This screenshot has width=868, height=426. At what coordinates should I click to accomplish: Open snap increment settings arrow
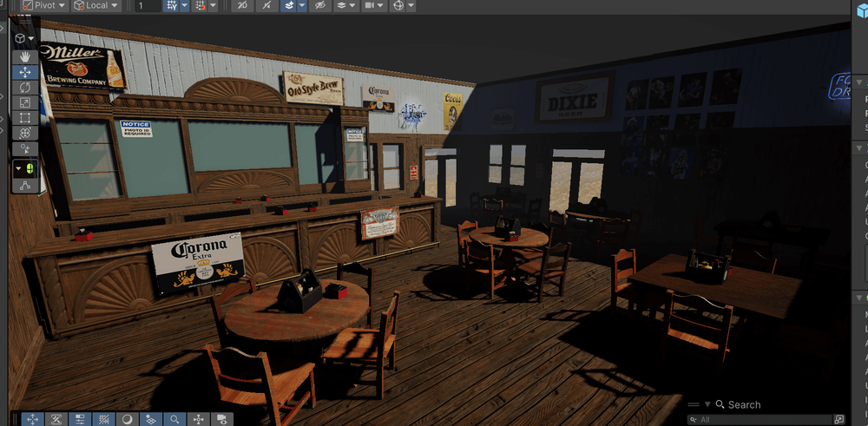[214, 5]
